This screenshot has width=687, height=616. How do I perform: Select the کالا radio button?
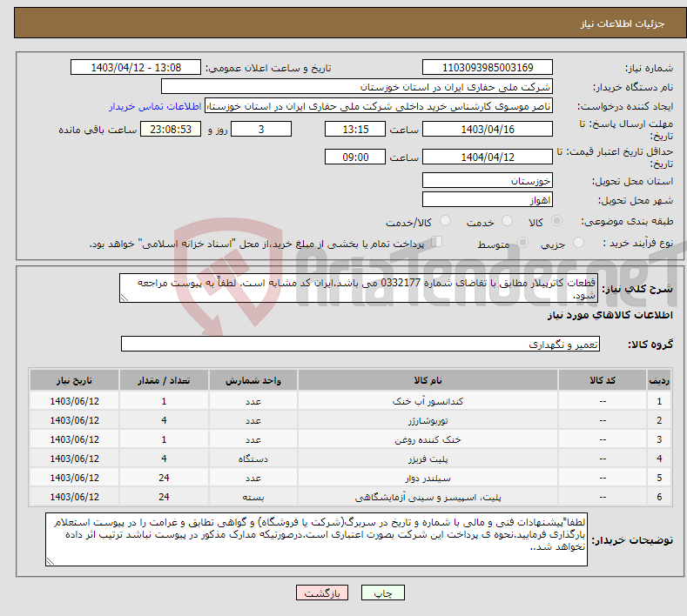[x=556, y=221]
